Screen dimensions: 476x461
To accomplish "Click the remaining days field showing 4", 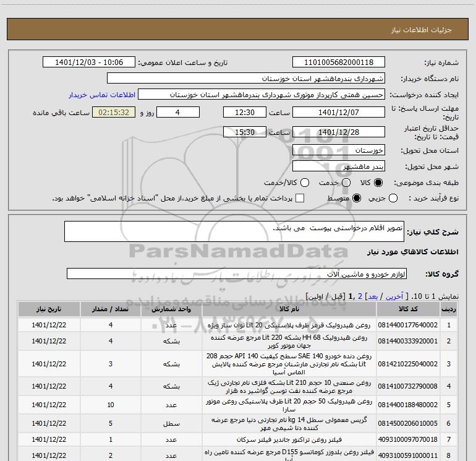I will [178, 112].
